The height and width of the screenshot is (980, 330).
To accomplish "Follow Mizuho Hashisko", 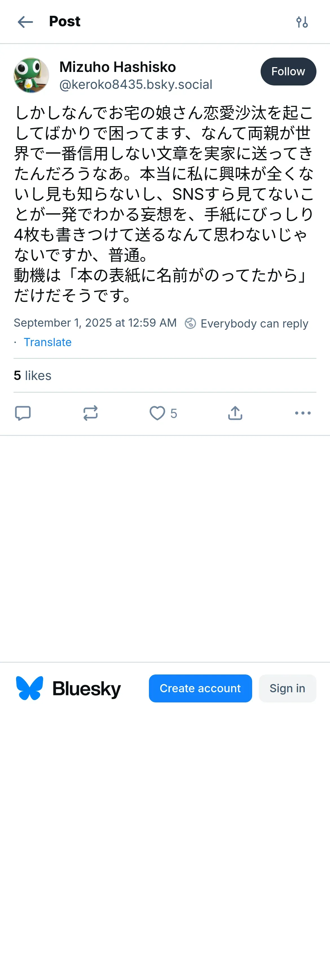I will tap(288, 72).
